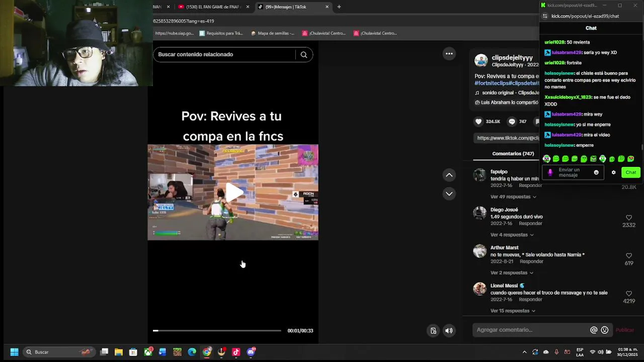The image size is (644, 362).
Task: Click username luisabram429 in mira wey message
Action: tap(567, 115)
